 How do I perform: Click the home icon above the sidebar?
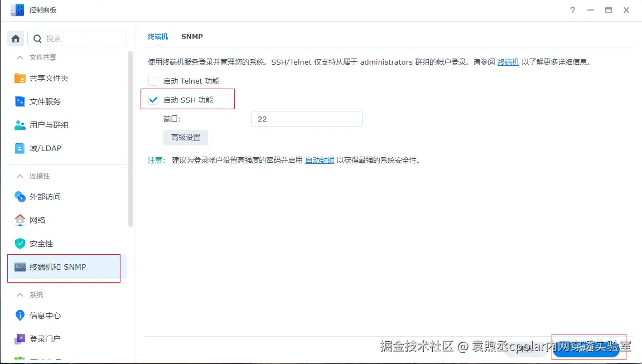click(x=15, y=38)
